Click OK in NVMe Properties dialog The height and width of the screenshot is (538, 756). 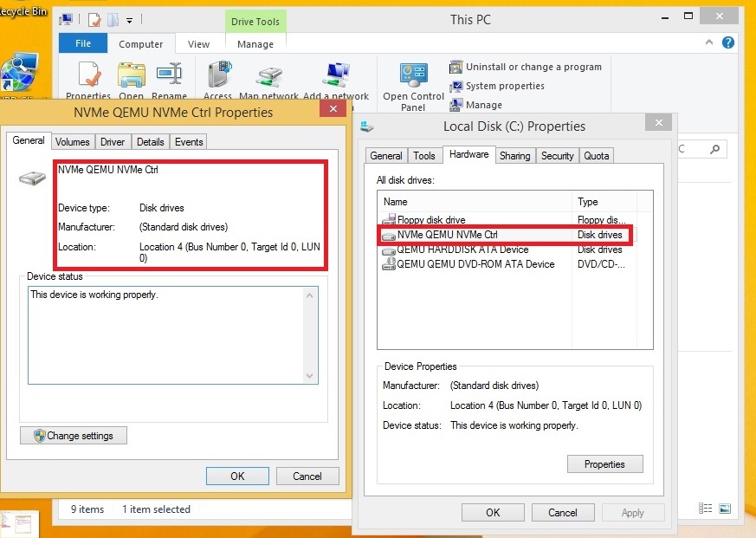tap(237, 476)
